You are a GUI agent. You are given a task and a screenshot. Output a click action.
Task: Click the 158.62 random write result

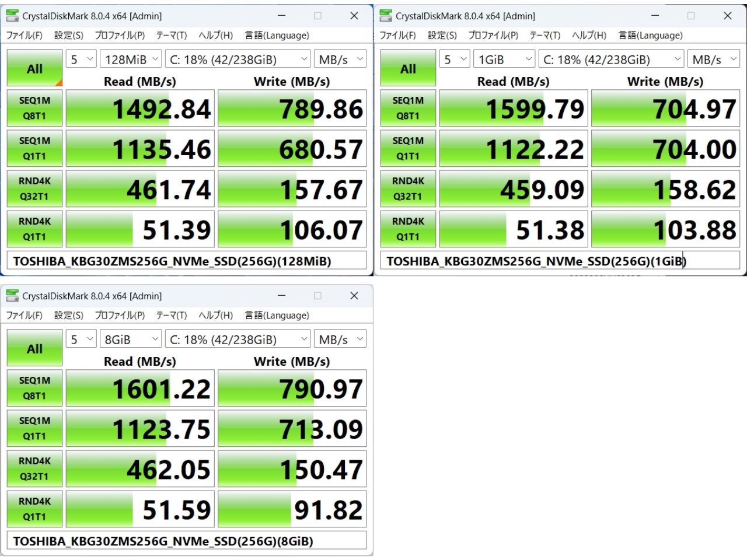(x=666, y=189)
